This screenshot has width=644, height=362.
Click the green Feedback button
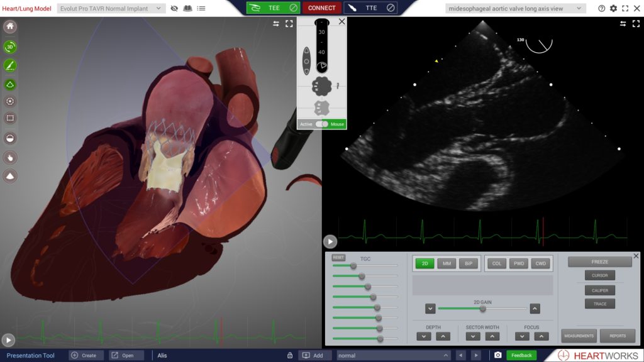[521, 356]
